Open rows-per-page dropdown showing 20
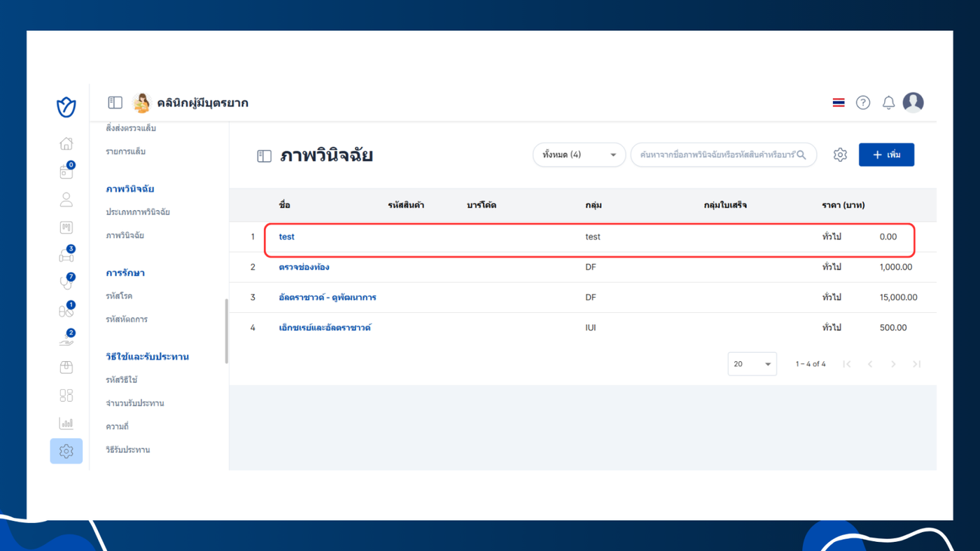The height and width of the screenshot is (551, 980). (752, 364)
